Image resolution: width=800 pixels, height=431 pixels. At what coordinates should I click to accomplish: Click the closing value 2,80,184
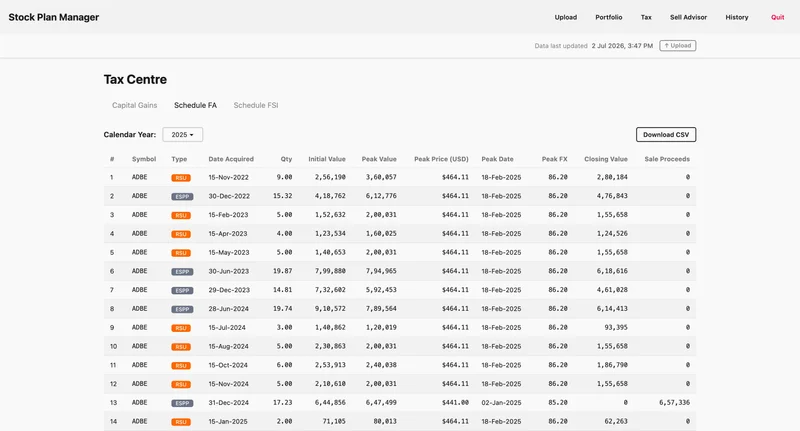pyautogui.click(x=612, y=178)
